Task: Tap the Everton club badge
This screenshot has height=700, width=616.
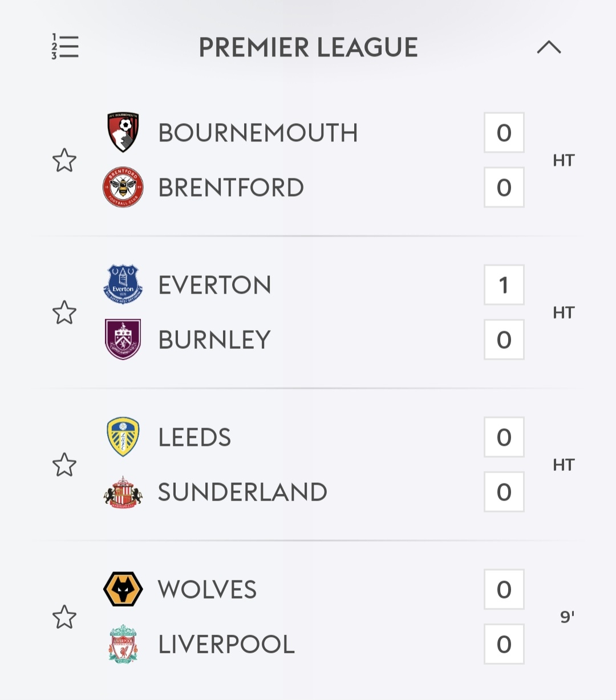Action: pyautogui.click(x=123, y=284)
